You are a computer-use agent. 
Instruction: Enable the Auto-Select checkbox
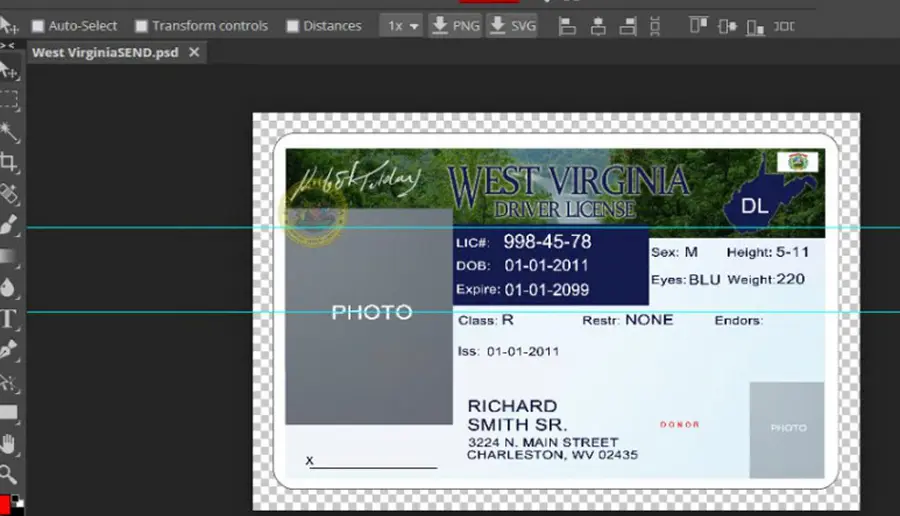[x=38, y=26]
